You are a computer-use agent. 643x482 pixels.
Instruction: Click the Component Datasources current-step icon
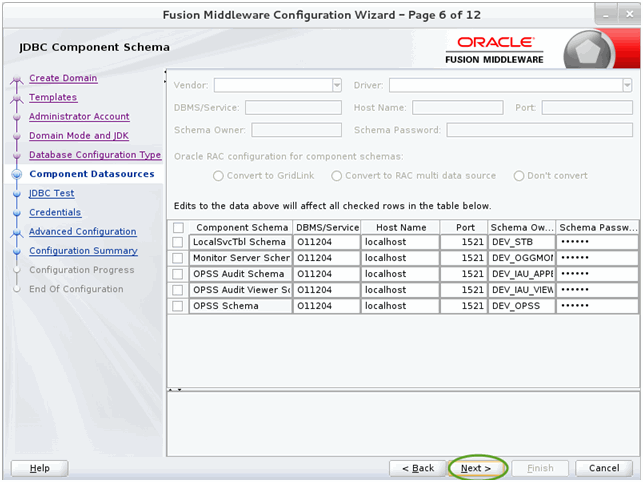[x=17, y=174]
